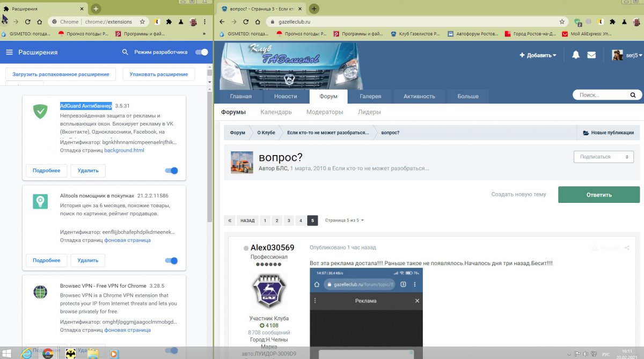Click Загрузить распакованное расширение button
644x359 pixels.
point(61,74)
